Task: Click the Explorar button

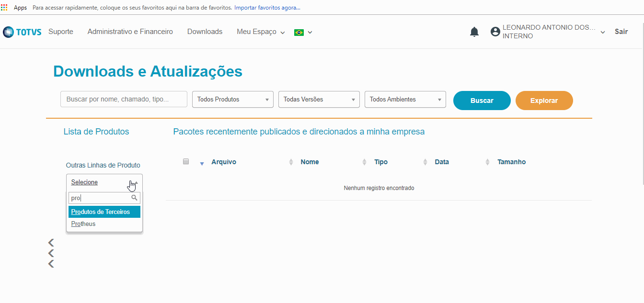Action: pos(544,101)
